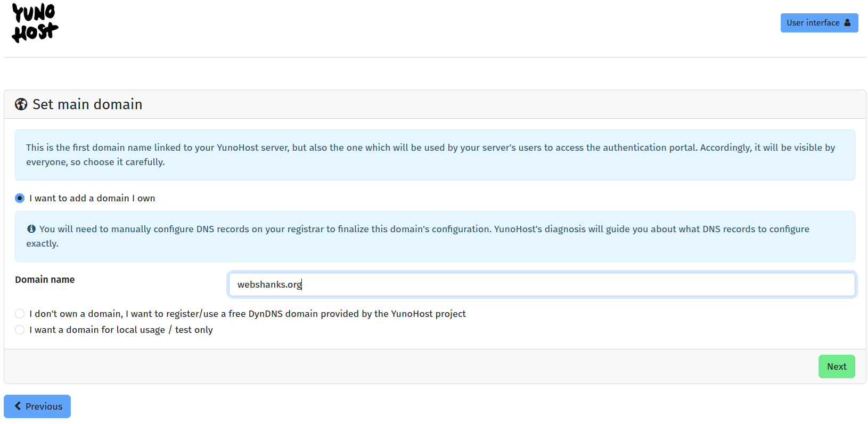The image size is (868, 424).
Task: Select 'I want to add a domain I own'
Action: [x=20, y=198]
